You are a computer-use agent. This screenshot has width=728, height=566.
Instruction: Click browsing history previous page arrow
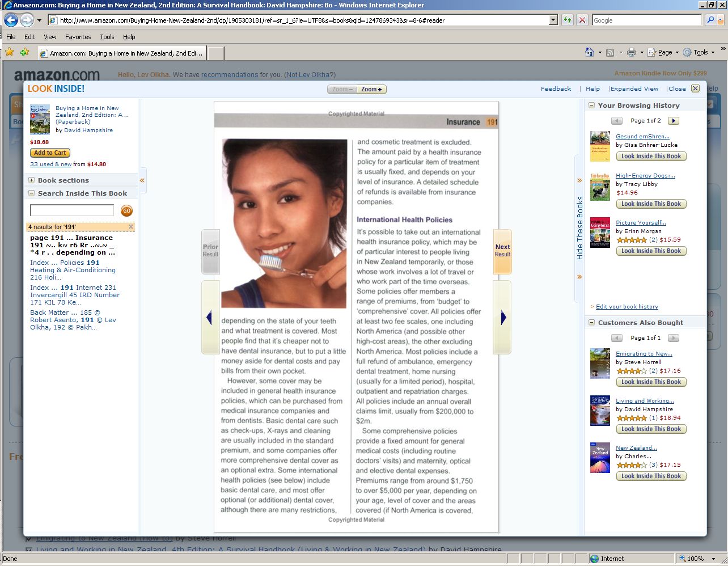pyautogui.click(x=617, y=121)
